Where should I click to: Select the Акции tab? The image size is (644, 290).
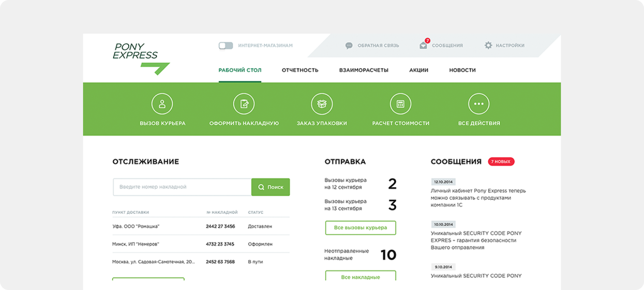(419, 70)
